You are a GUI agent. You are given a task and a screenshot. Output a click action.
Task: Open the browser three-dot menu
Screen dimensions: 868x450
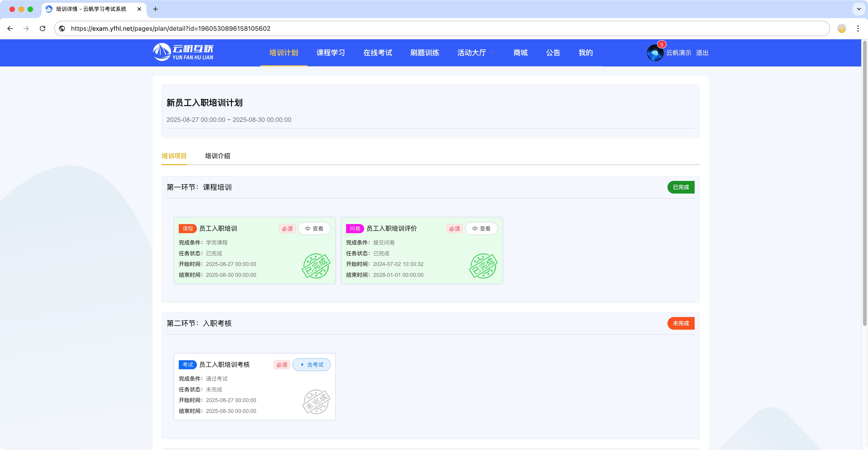coord(858,29)
